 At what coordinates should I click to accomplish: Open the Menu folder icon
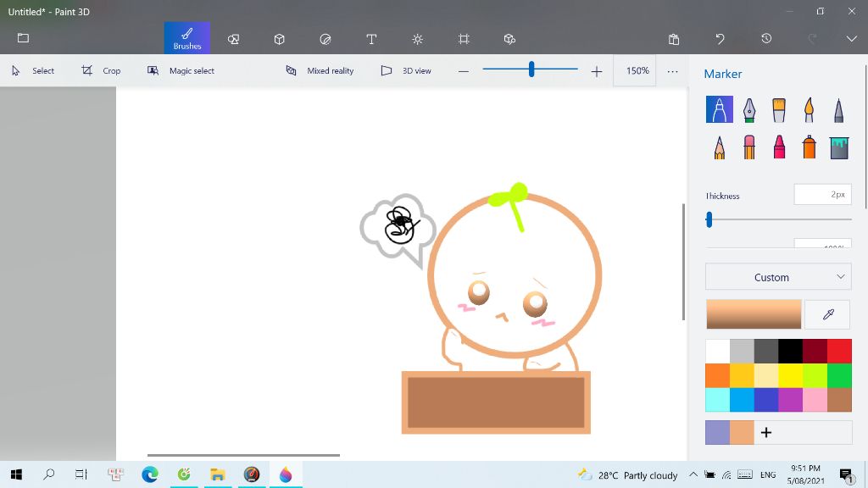tap(23, 38)
